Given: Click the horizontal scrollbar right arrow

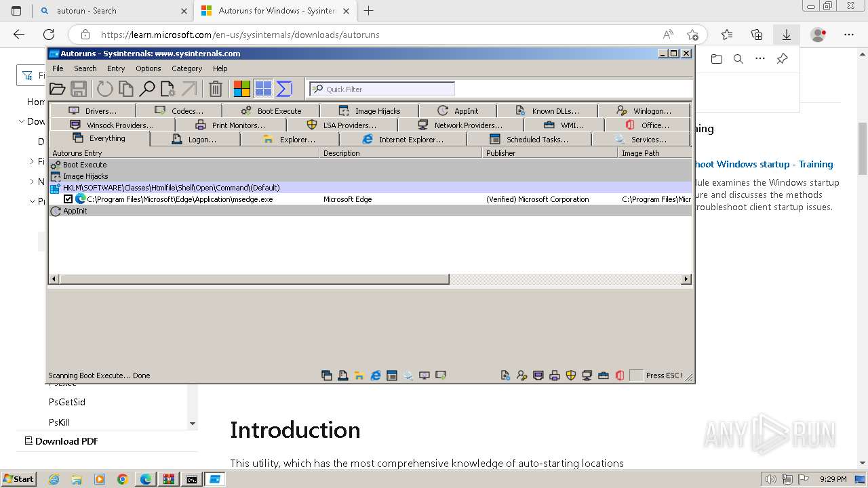Looking at the screenshot, I should tap(686, 279).
